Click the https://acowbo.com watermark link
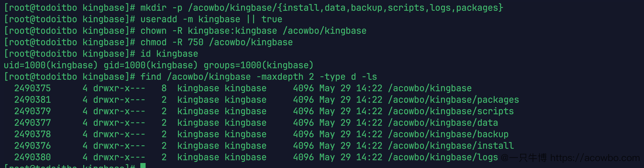Image resolution: width=644 pixels, height=168 pixels. click(595, 158)
